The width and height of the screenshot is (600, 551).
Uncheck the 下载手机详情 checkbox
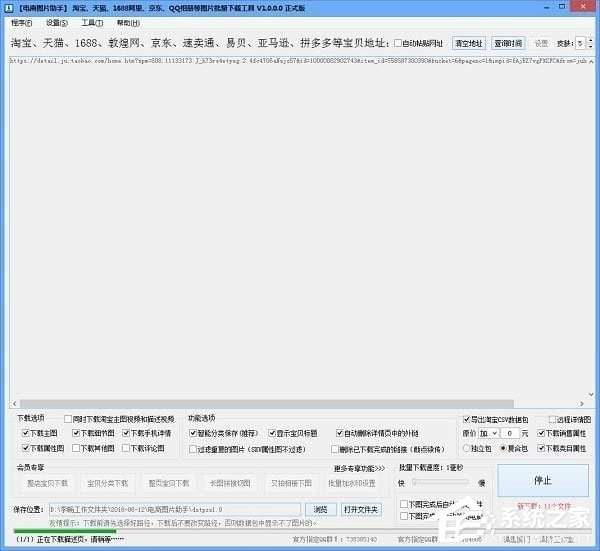[x=126, y=433]
